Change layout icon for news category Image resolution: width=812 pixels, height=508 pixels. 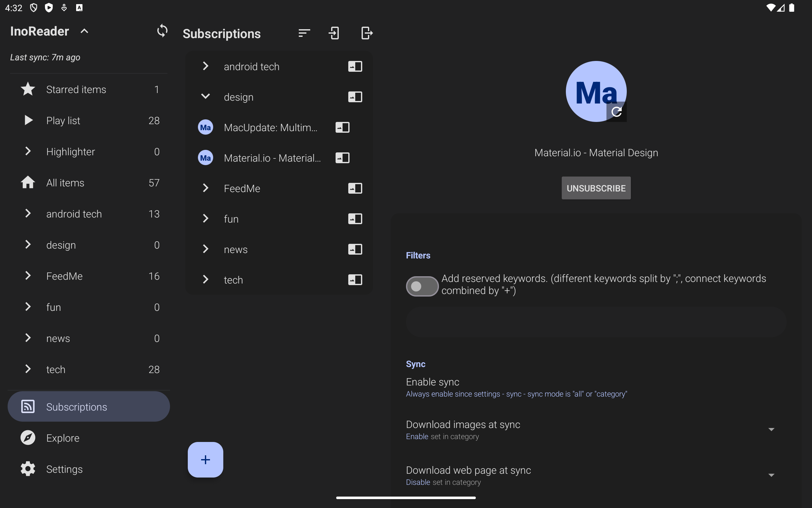coord(355,249)
